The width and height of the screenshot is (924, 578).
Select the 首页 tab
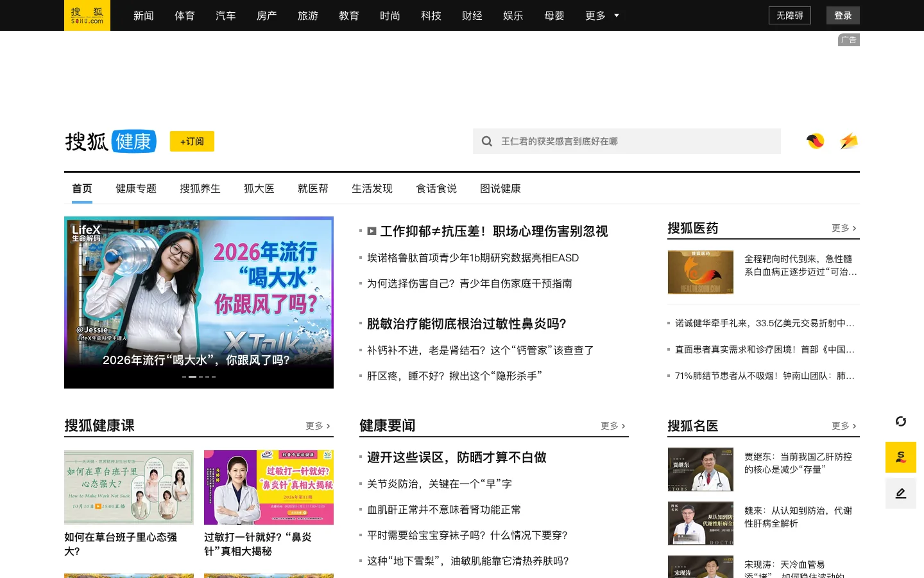point(82,188)
